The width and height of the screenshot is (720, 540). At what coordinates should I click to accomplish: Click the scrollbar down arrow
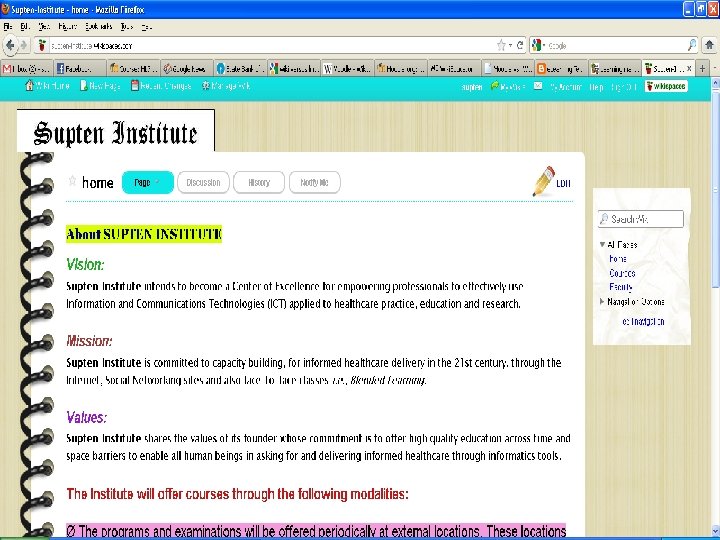[715, 529]
